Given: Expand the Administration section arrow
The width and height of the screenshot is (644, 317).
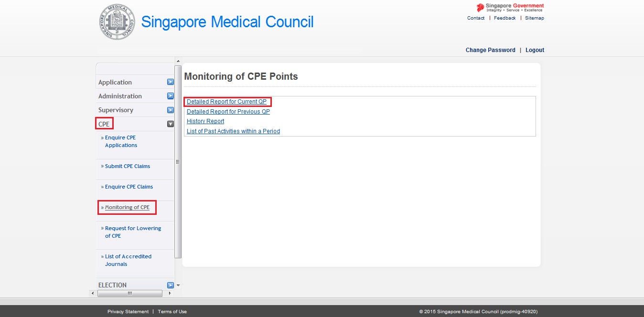Looking at the screenshot, I should click(x=171, y=96).
